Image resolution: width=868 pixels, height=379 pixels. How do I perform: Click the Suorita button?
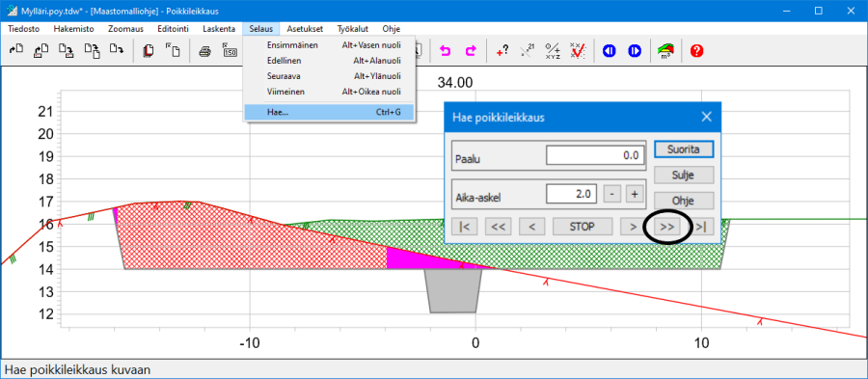coord(684,149)
